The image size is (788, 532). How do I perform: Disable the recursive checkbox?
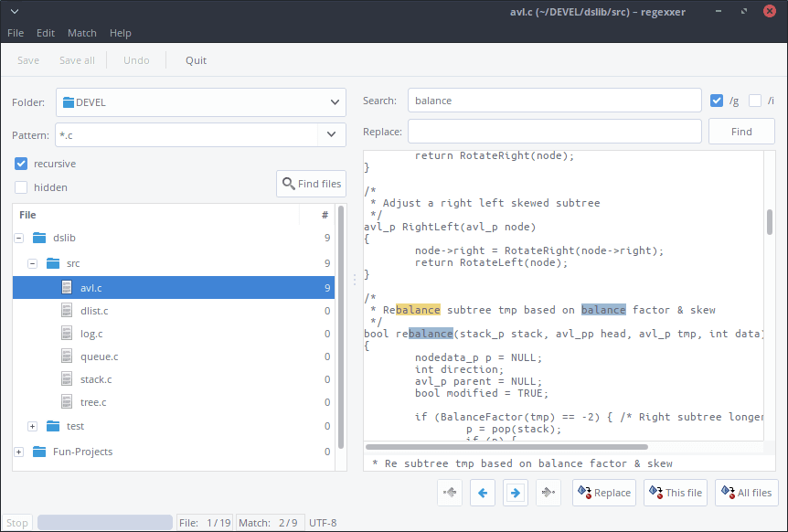(21, 164)
